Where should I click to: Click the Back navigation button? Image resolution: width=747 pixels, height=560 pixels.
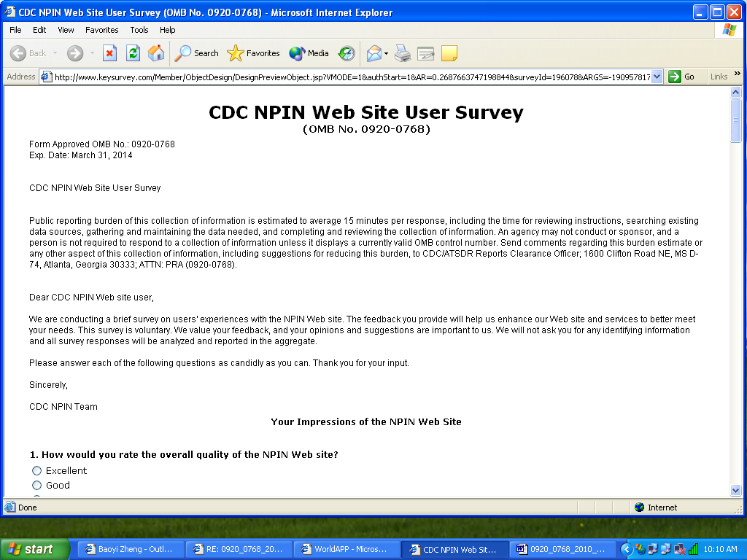tap(28, 53)
